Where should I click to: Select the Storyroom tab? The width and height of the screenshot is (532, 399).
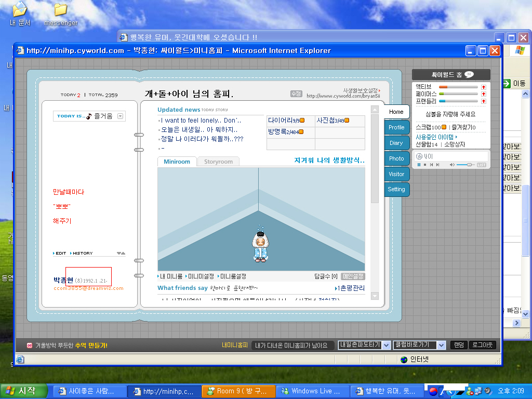tap(218, 162)
